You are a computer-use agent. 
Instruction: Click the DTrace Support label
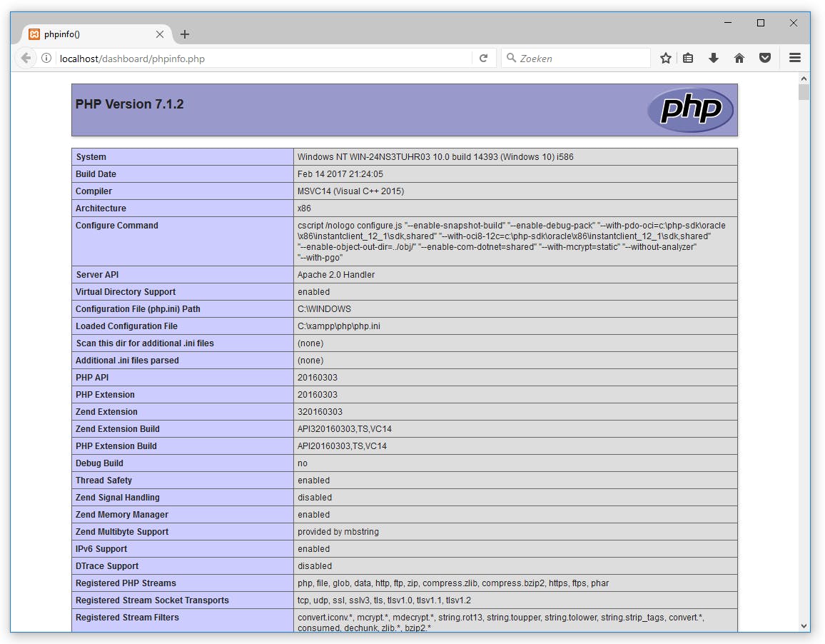[107, 566]
